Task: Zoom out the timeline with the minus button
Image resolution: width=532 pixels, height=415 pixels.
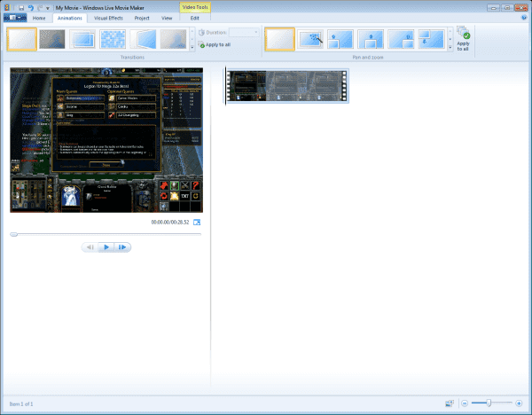Action: coord(465,403)
